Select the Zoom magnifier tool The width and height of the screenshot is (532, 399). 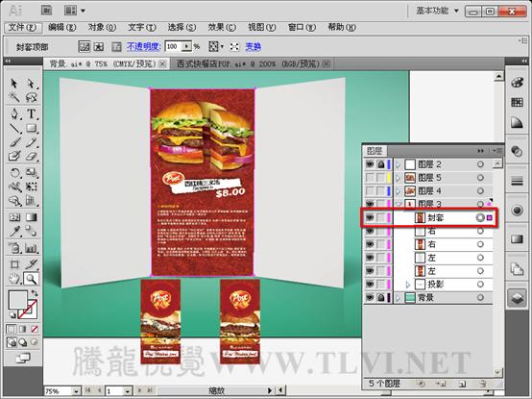click(x=32, y=279)
